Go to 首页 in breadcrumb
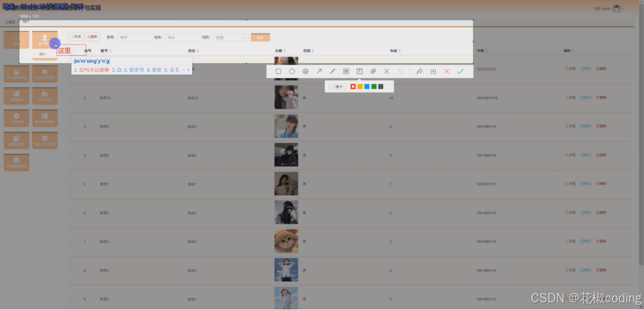This screenshot has width=644, height=310. [x=10, y=22]
